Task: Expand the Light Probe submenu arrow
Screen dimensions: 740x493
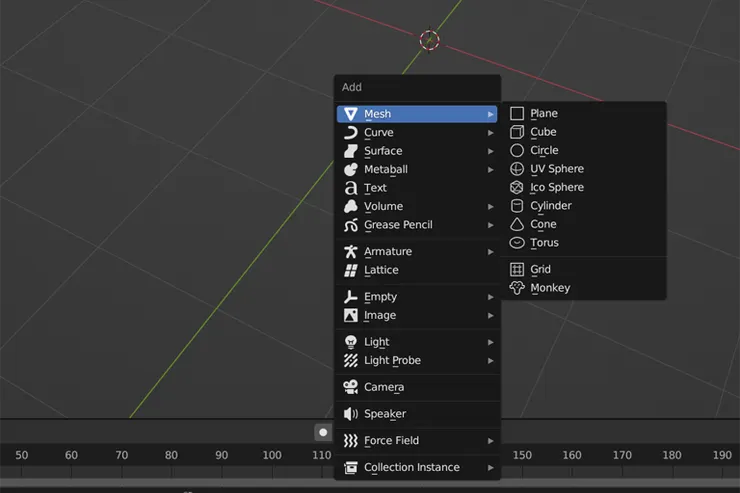Action: 491,361
